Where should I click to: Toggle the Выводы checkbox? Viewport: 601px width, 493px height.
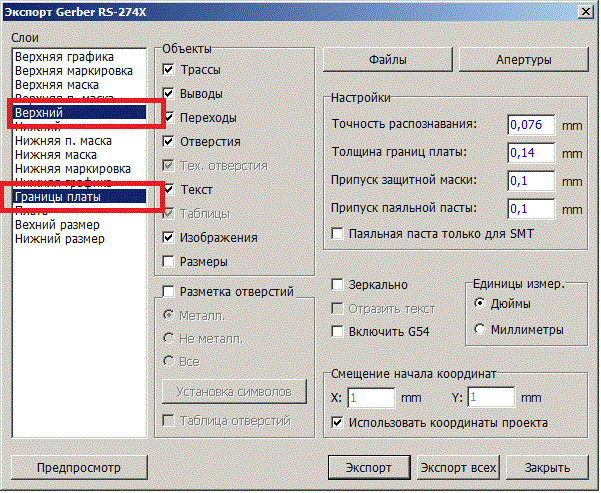point(168,94)
